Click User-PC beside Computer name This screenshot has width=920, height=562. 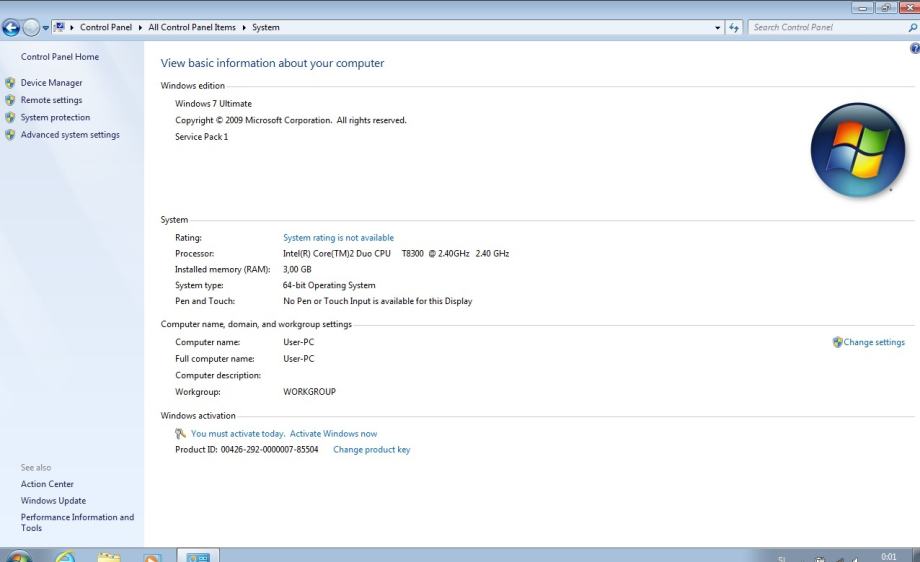coord(299,342)
